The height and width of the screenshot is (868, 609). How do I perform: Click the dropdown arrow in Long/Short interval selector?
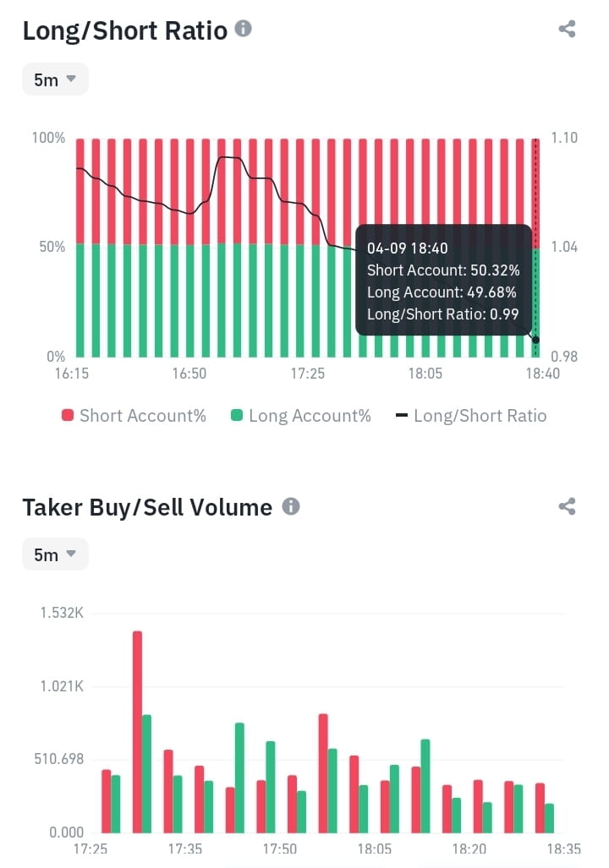coord(71,79)
